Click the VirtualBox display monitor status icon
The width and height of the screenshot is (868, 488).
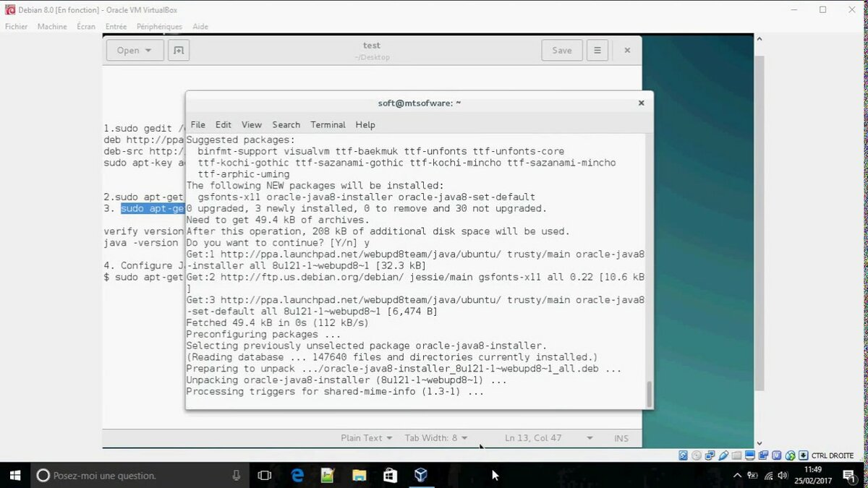click(750, 455)
